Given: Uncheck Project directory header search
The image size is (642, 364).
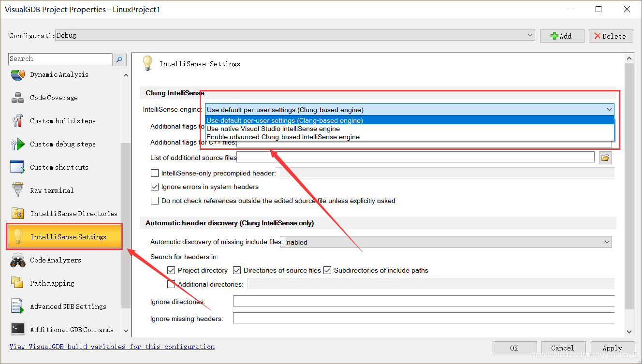Looking at the screenshot, I should pos(171,270).
